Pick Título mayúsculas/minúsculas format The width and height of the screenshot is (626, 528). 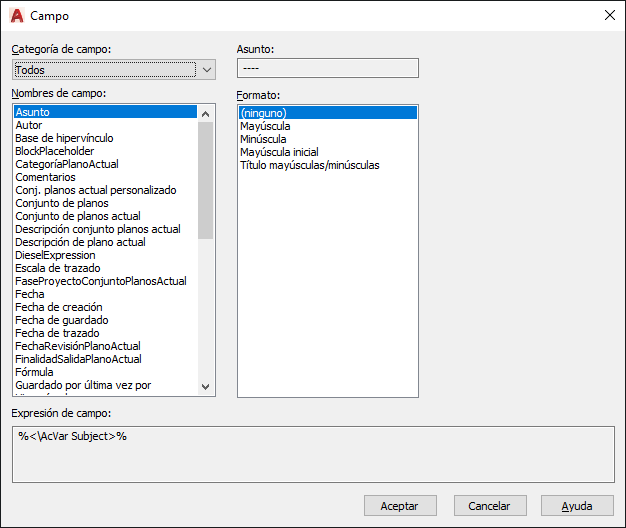[309, 165]
